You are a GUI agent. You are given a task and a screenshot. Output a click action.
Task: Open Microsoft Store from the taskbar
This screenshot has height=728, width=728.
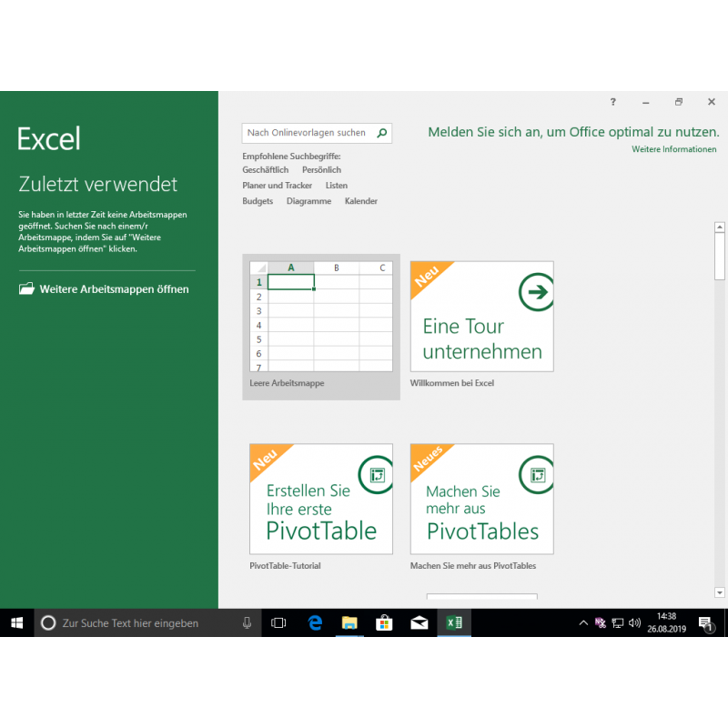coord(384,623)
